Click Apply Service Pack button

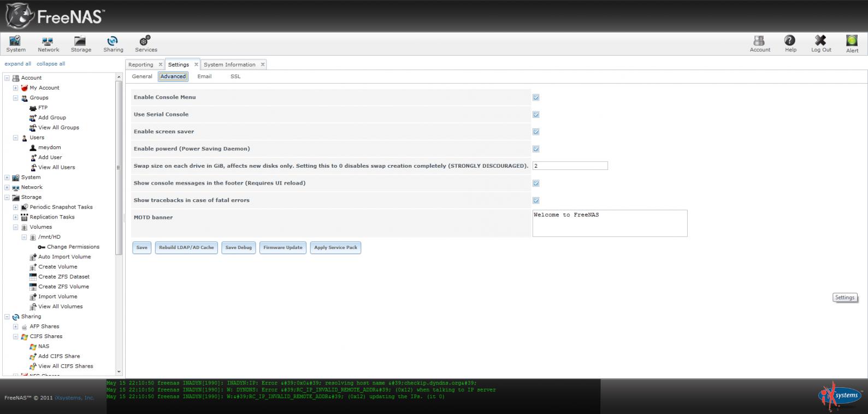click(x=336, y=247)
